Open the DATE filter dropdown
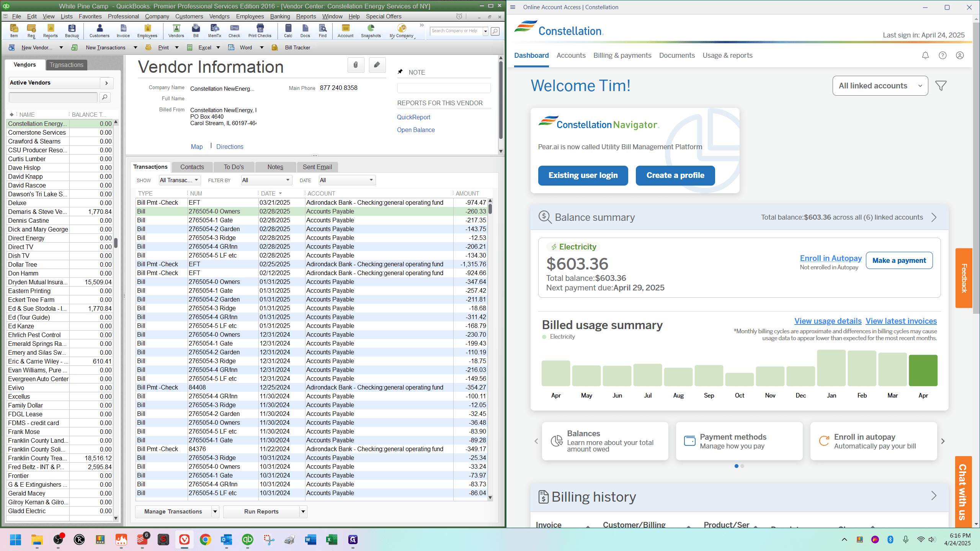The image size is (980, 551). point(347,180)
